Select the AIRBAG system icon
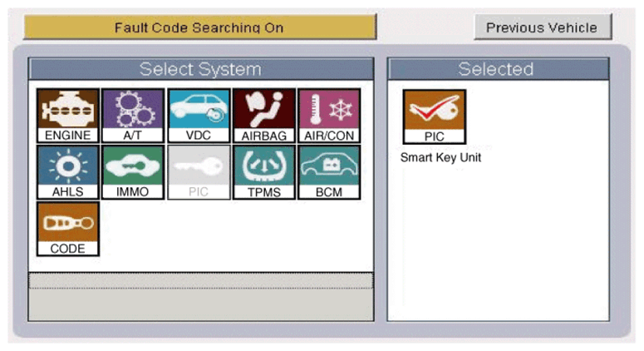The width and height of the screenshot is (644, 351). point(263,115)
